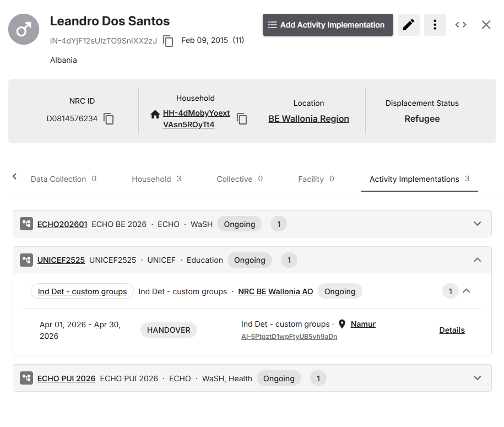
Task: Edit individual with the pencil icon
Action: pos(409,25)
